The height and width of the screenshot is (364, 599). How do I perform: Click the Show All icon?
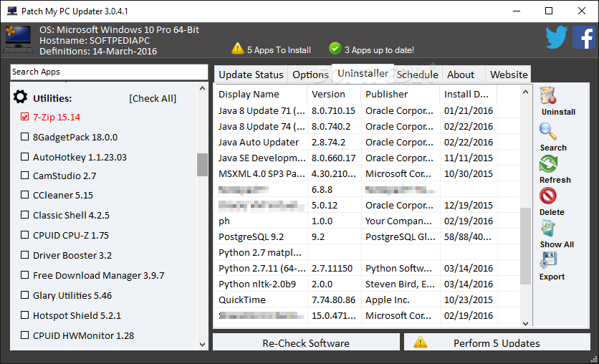(x=548, y=229)
